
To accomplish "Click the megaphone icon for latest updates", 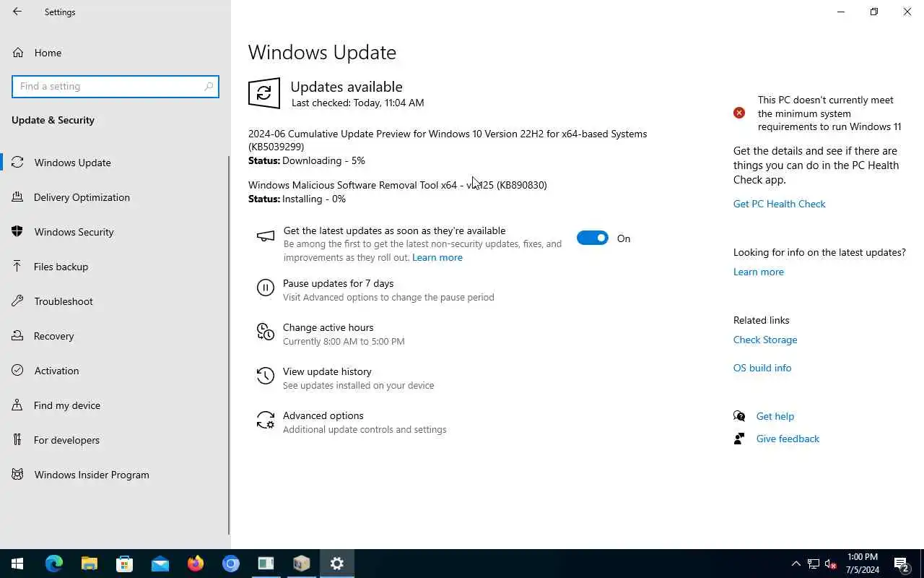I will pyautogui.click(x=266, y=236).
